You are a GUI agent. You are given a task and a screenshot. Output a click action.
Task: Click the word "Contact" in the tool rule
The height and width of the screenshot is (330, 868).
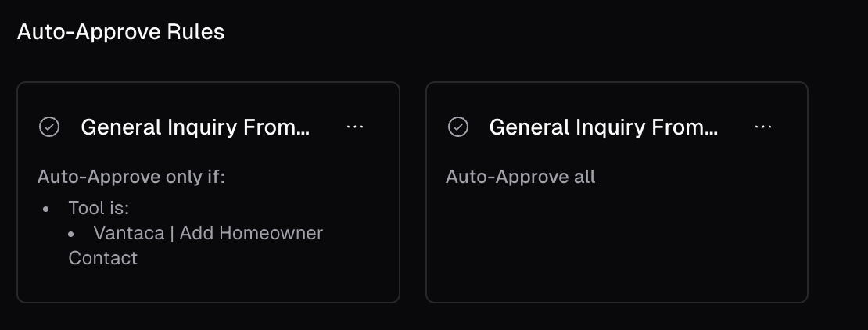102,258
